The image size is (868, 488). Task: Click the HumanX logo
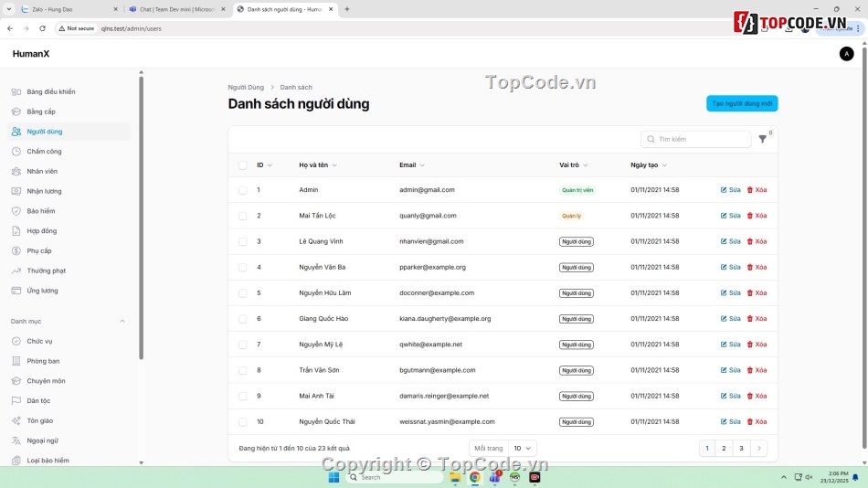tap(31, 54)
